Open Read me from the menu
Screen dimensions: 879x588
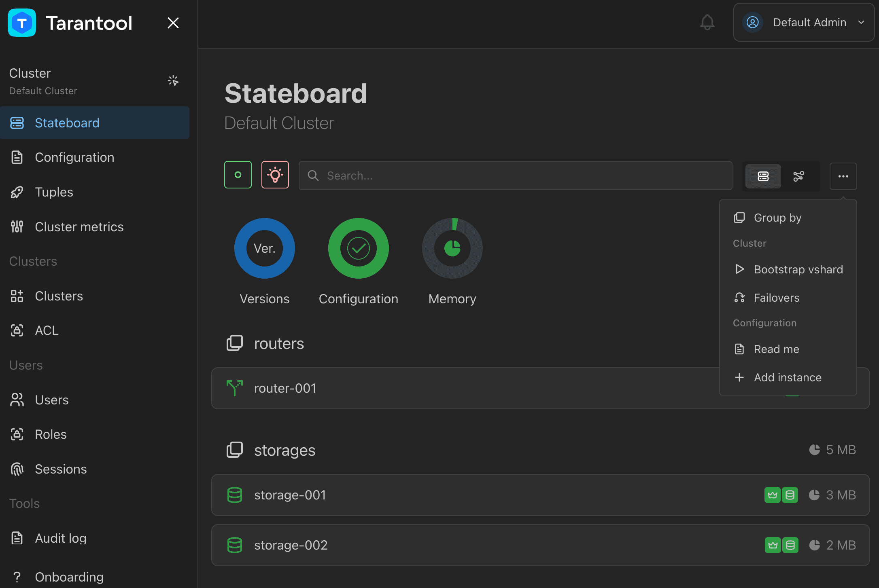[x=788, y=349]
